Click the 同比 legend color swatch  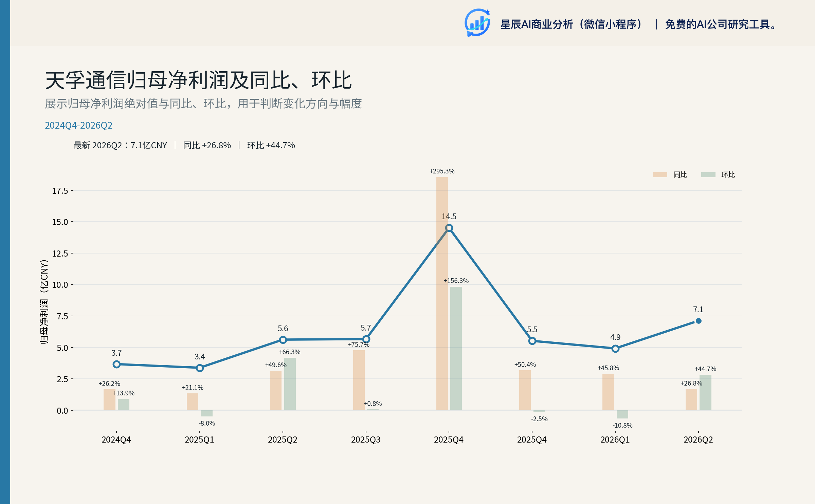point(660,174)
